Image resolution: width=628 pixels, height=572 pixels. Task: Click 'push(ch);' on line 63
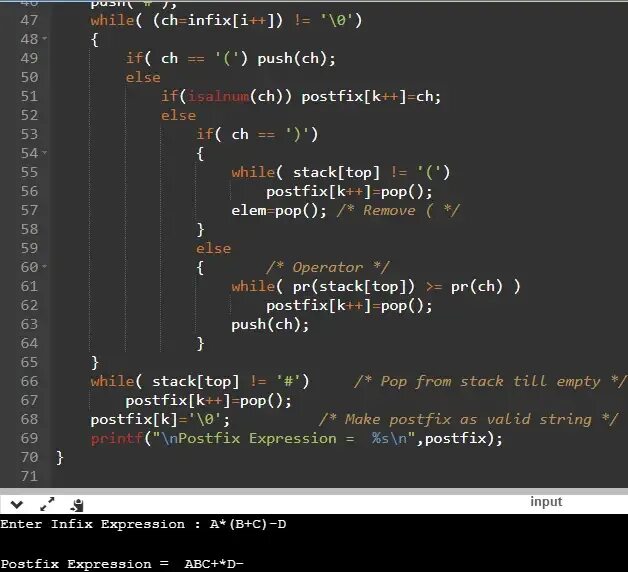(x=270, y=324)
